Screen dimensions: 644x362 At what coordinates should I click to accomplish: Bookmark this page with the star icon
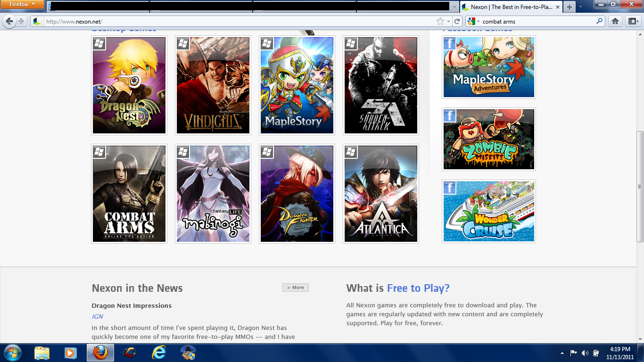tap(440, 21)
